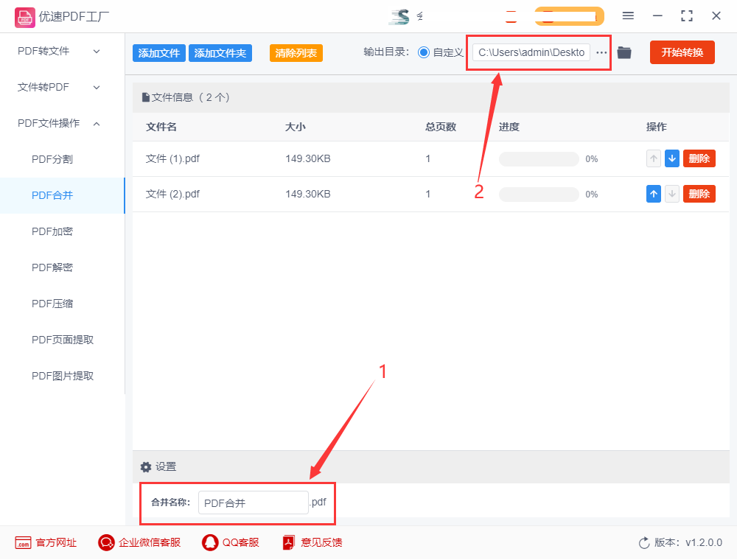Click the 进度 column header
The image size is (737, 560).
[x=509, y=127]
